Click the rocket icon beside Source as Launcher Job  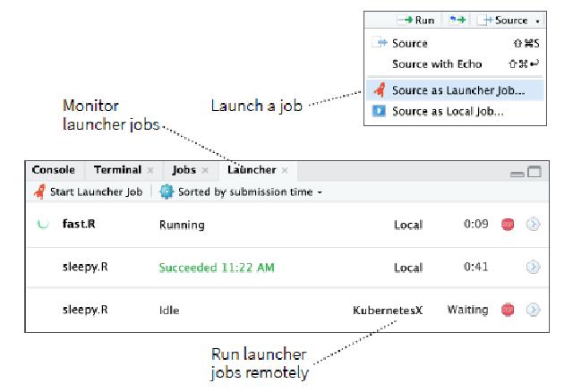click(x=380, y=89)
